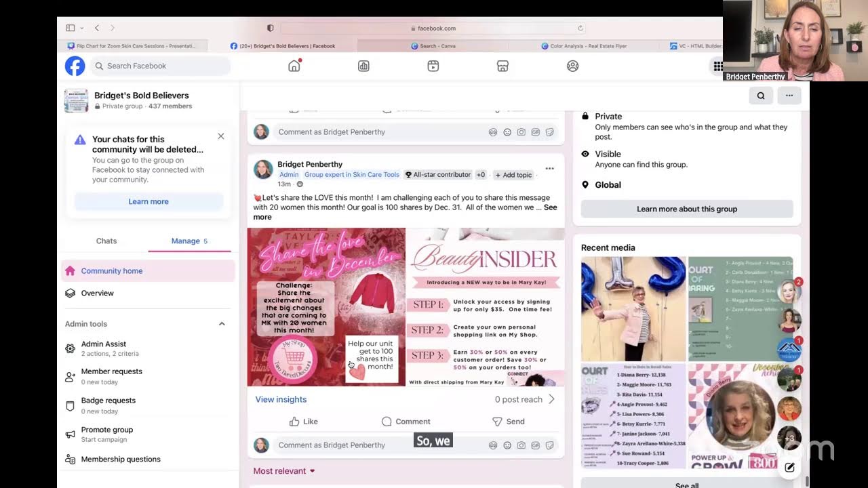Focus the Search Facebook field

160,66
